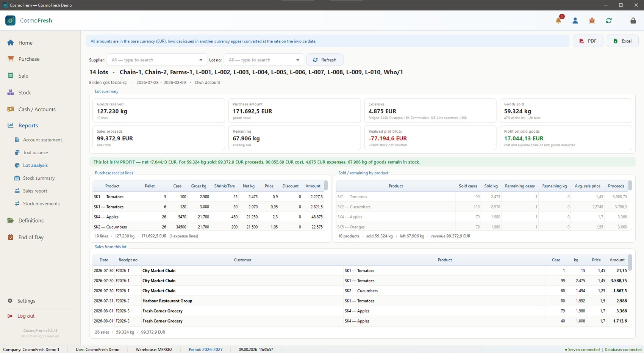Select Trial balance report link

35,152
